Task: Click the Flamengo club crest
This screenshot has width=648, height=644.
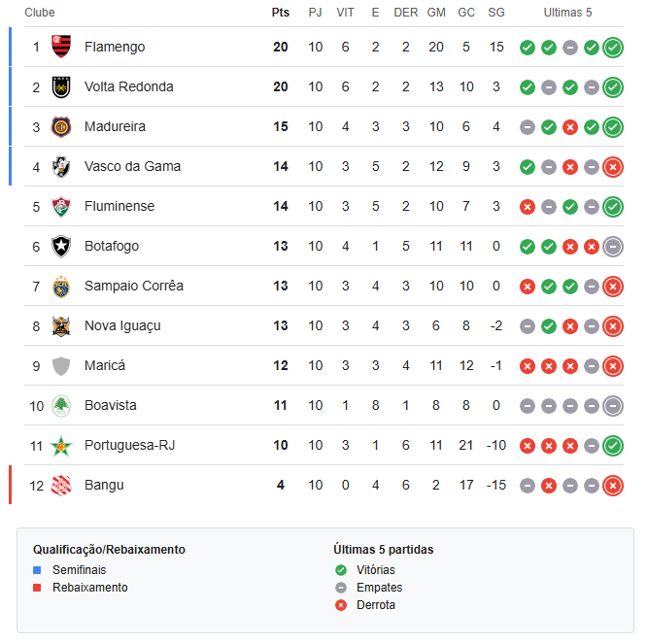Action: 61,47
